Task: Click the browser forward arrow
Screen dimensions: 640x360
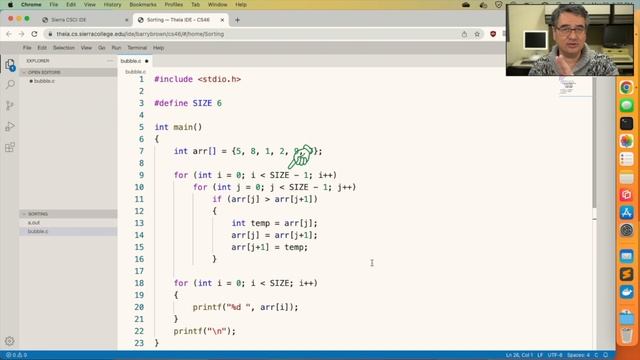Action: (x=21, y=34)
